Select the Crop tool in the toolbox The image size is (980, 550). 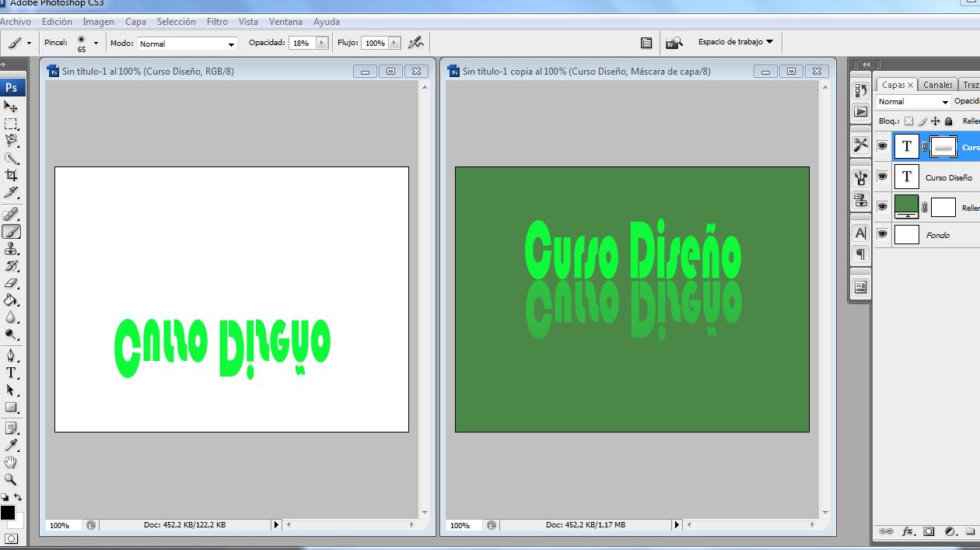point(11,175)
